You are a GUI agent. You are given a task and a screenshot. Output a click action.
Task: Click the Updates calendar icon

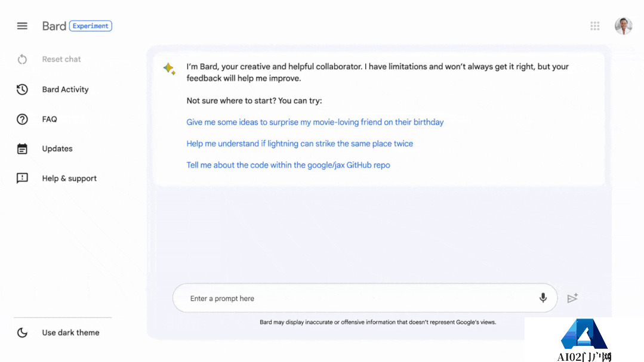click(x=22, y=148)
